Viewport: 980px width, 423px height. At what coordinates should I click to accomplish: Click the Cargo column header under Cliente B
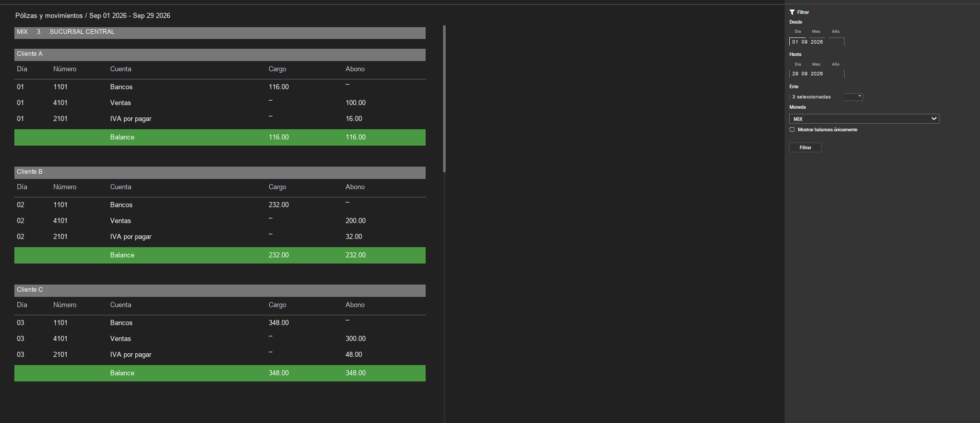(x=277, y=187)
